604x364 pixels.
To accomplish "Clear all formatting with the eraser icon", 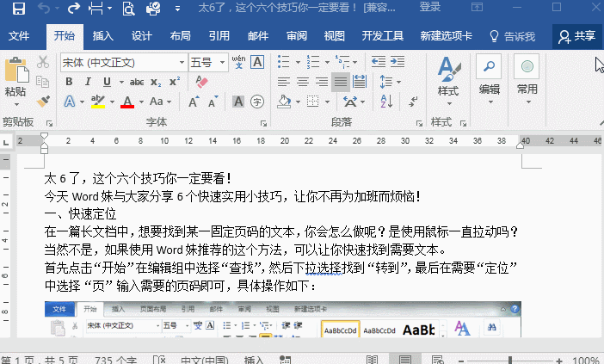I will tap(201, 82).
